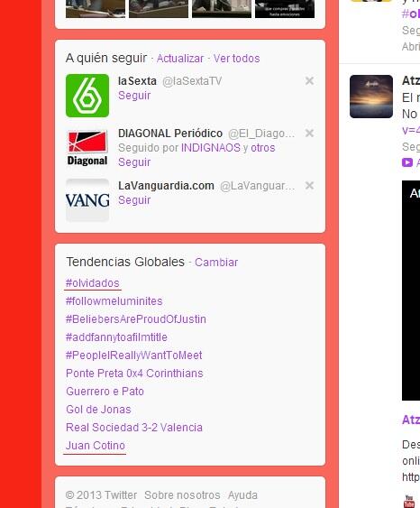Open the La Vanguardia logo avatar
The image size is (420, 508).
pyautogui.click(x=87, y=200)
